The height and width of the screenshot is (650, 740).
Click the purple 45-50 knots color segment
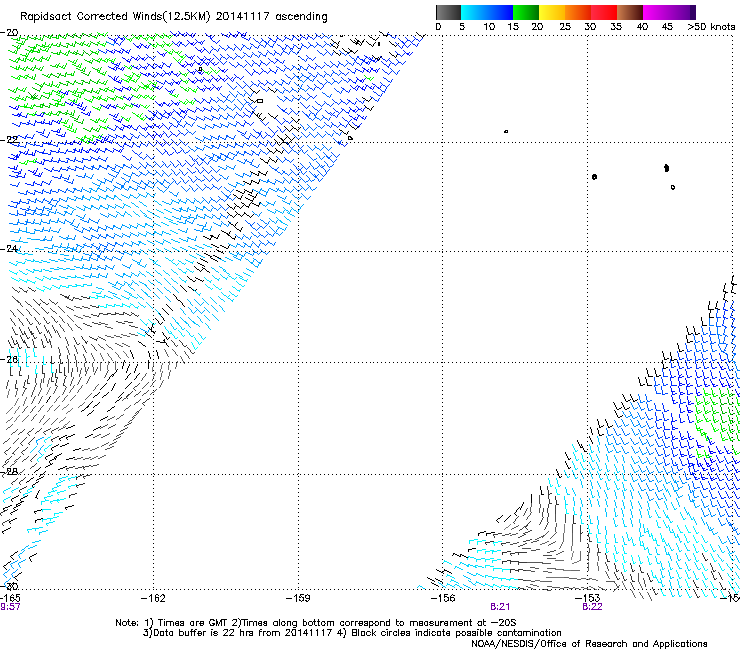pyautogui.click(x=682, y=12)
